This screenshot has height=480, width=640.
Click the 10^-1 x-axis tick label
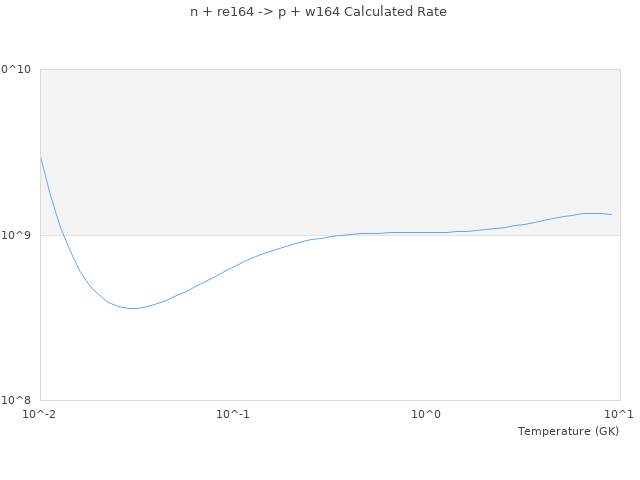pyautogui.click(x=233, y=414)
